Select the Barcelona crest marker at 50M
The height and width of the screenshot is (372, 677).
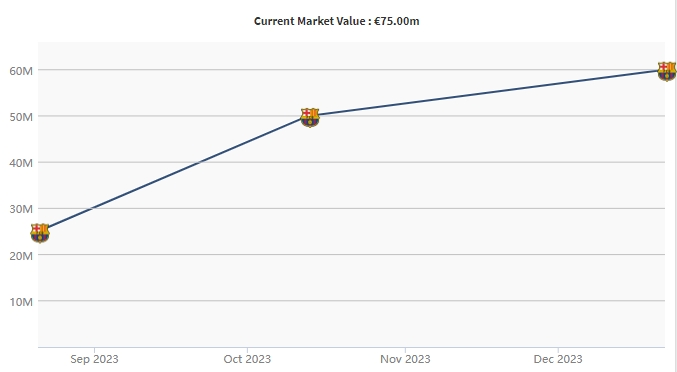click(310, 117)
